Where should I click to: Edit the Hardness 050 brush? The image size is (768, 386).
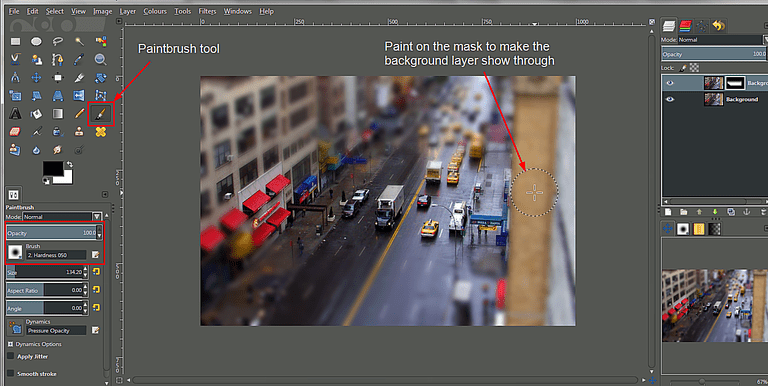pyautogui.click(x=96, y=255)
